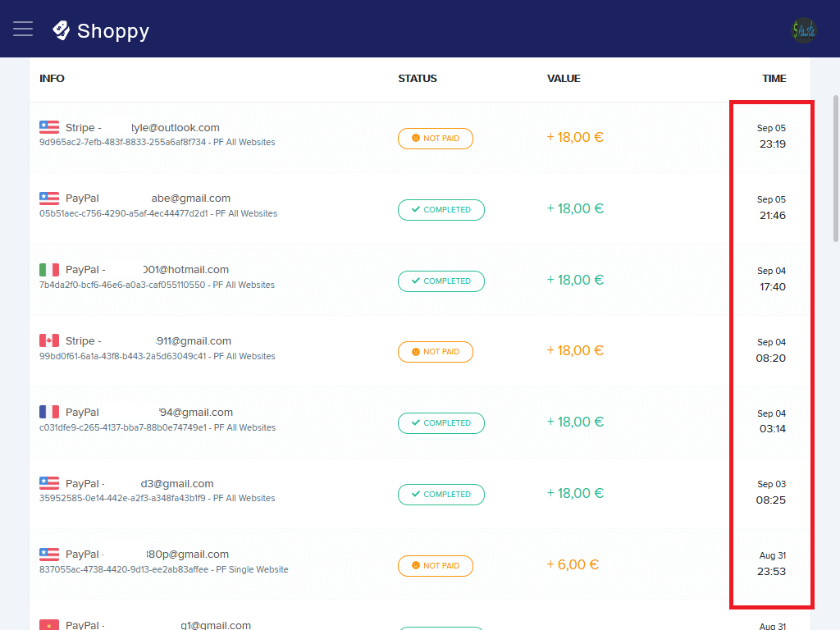Click NOT PAID badge for tyle@outlook.com order
840x630 pixels.
(436, 138)
